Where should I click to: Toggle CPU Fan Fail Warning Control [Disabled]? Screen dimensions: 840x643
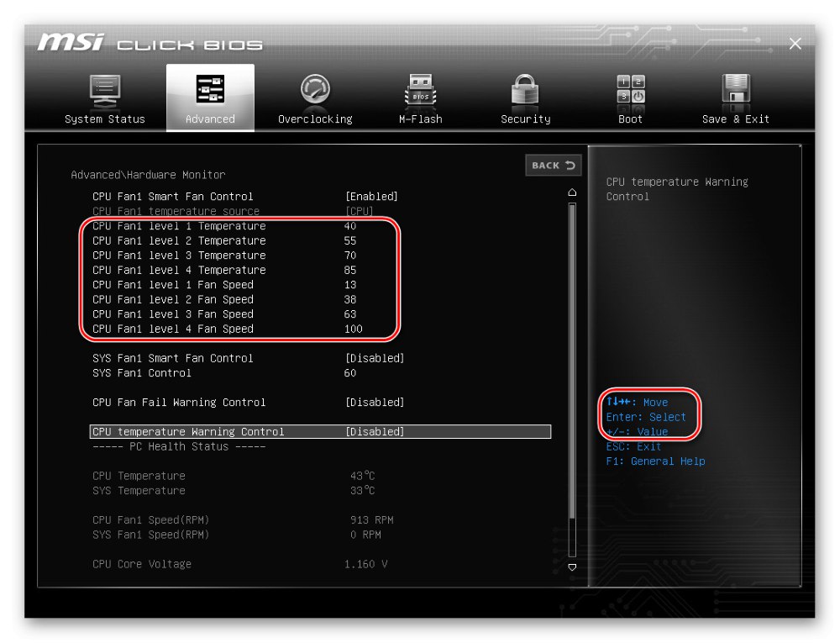tap(375, 403)
